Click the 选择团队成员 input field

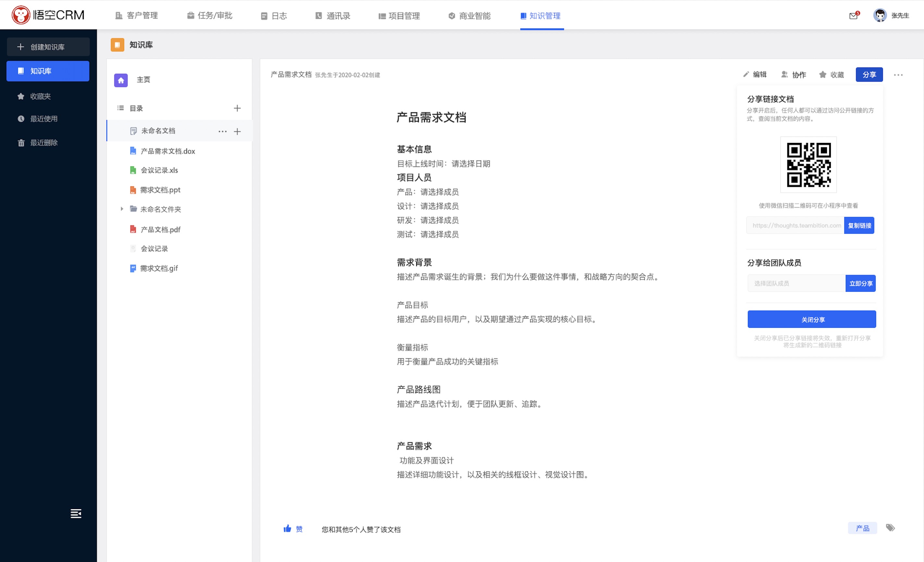click(x=796, y=283)
